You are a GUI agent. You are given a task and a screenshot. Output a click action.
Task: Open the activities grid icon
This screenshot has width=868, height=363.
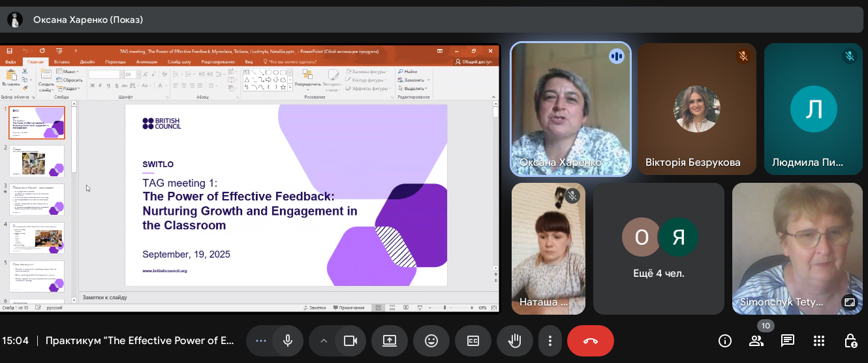coord(819,340)
